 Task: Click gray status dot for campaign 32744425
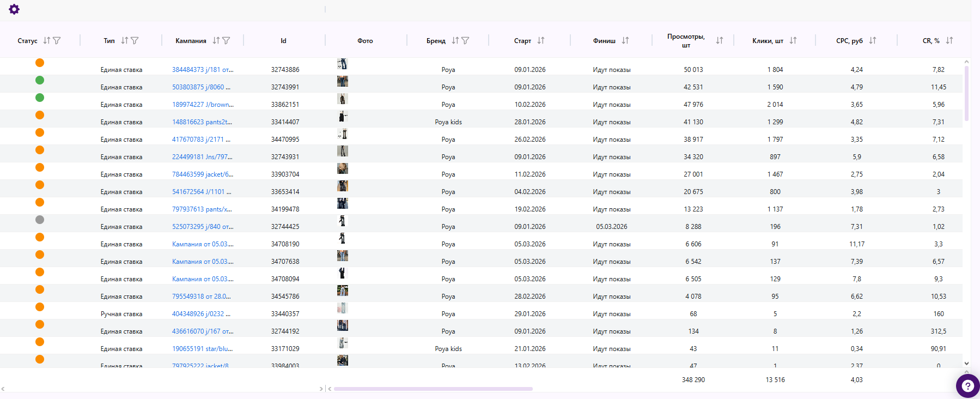tap(40, 220)
